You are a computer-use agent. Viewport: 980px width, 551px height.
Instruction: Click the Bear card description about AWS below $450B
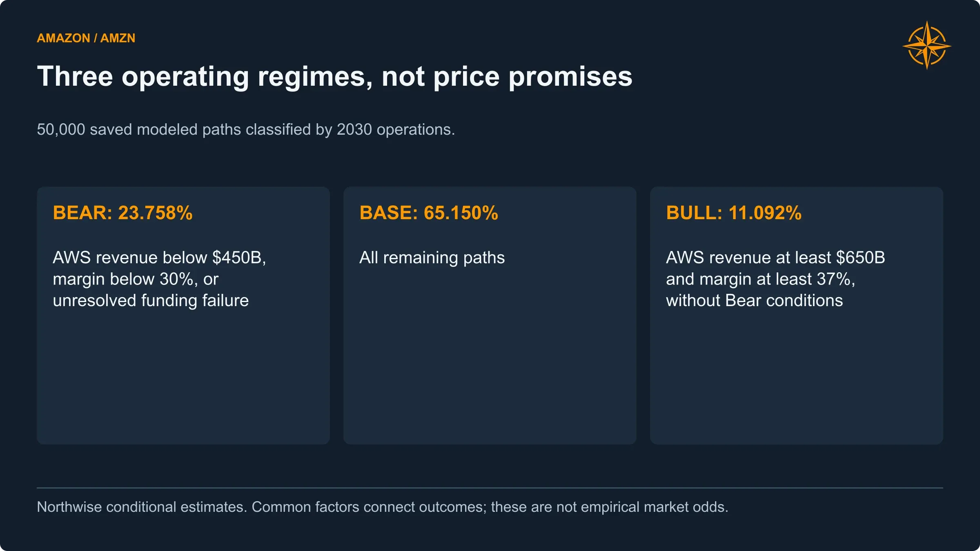(x=159, y=279)
